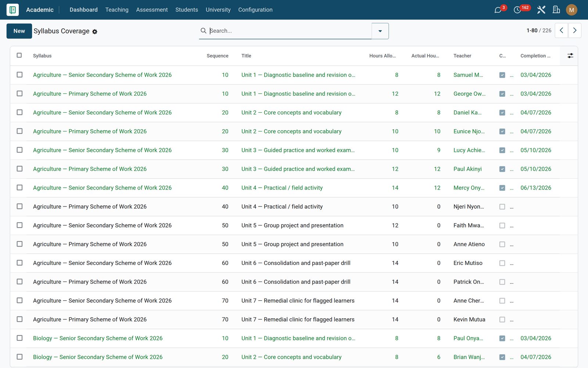This screenshot has width=588, height=368.
Task: Click the New button
Action: [x=19, y=31]
